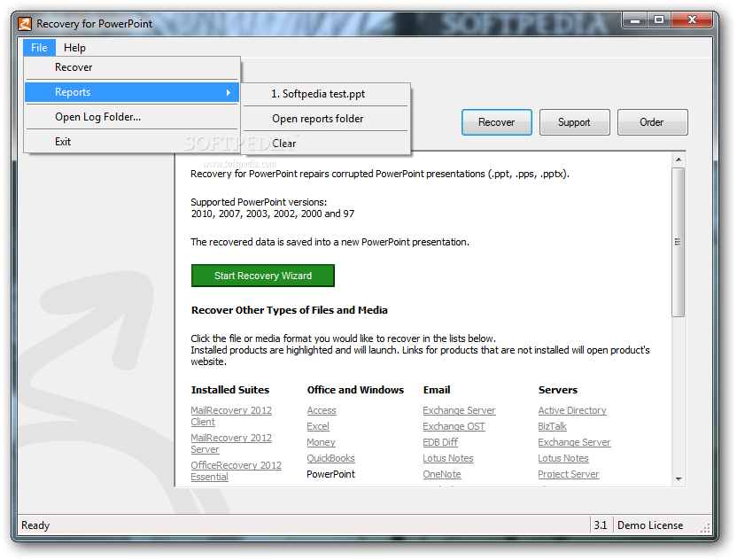Choose Open Log Folder menu item
The width and height of the screenshot is (737, 560).
(x=133, y=117)
